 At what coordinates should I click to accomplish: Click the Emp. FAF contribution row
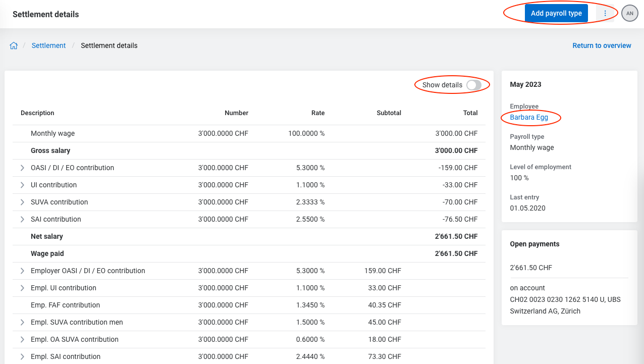tap(65, 305)
